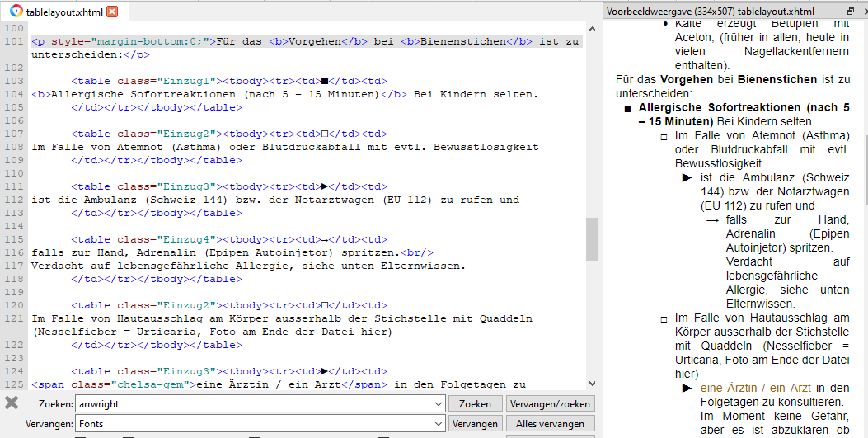868x438 pixels.
Task: Click 'Kälte erzeugt Betupfen mit' in the preview
Action: 762,25
